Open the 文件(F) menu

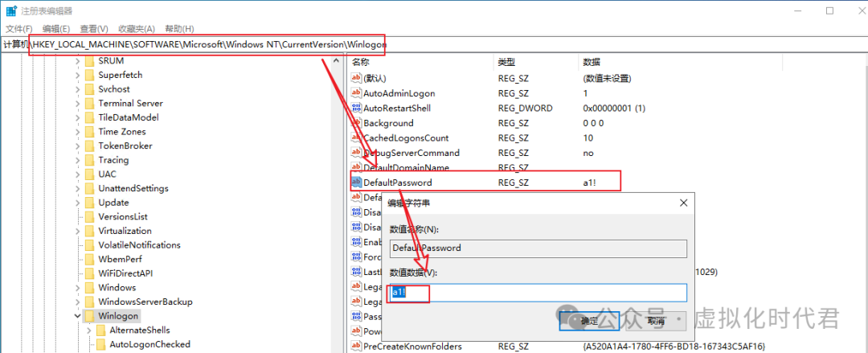[x=18, y=29]
